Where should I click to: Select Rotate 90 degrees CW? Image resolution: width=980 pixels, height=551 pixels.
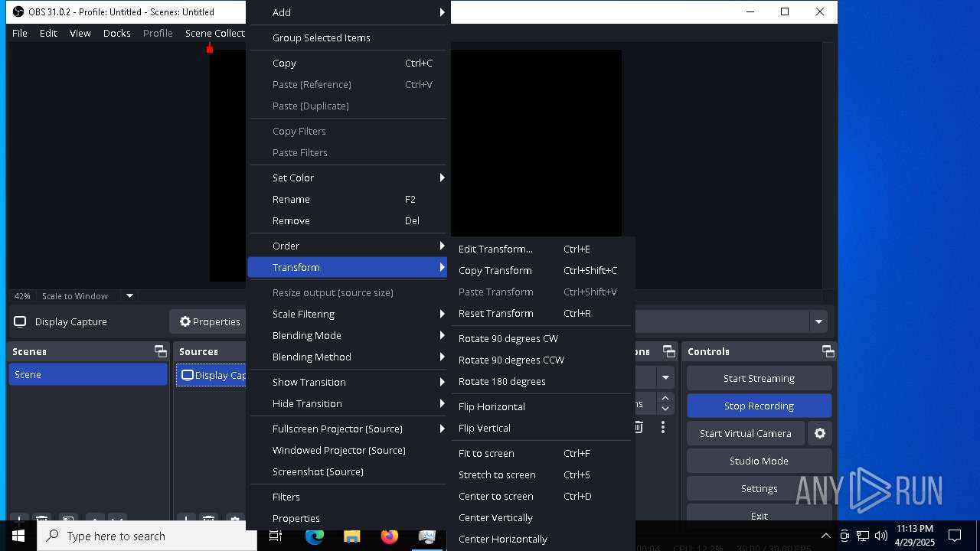[x=543, y=338]
